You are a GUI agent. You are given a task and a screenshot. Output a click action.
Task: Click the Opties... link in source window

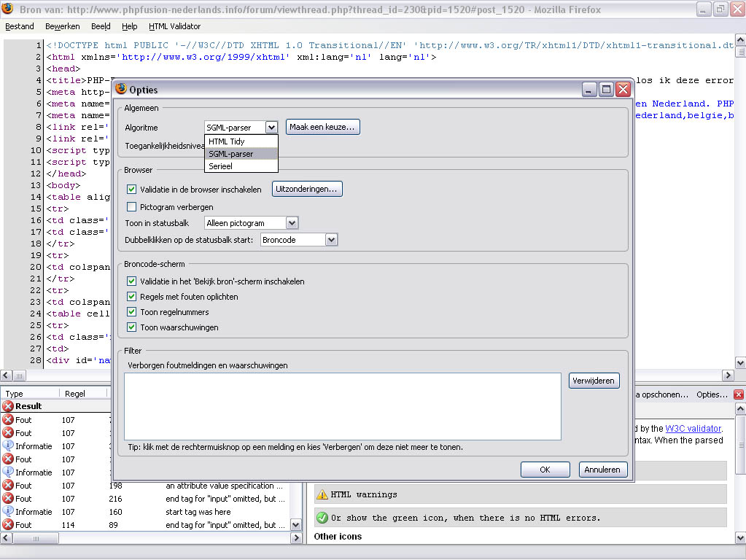click(712, 394)
